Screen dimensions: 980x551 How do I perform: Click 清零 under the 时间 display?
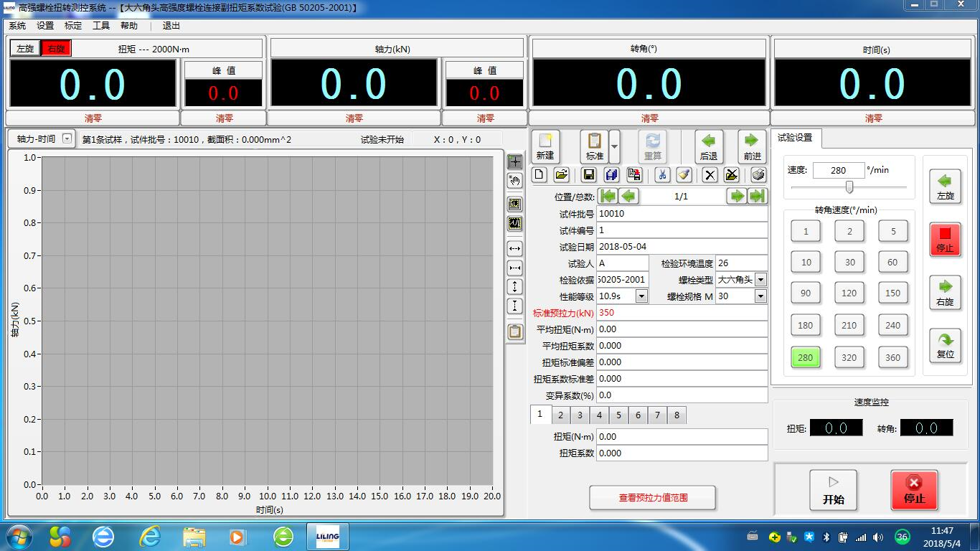coord(873,118)
